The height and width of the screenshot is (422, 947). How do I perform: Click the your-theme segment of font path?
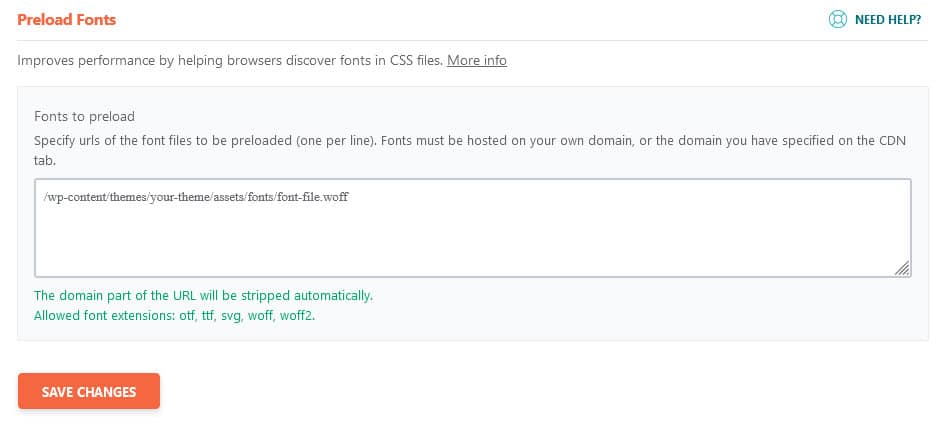(x=174, y=197)
